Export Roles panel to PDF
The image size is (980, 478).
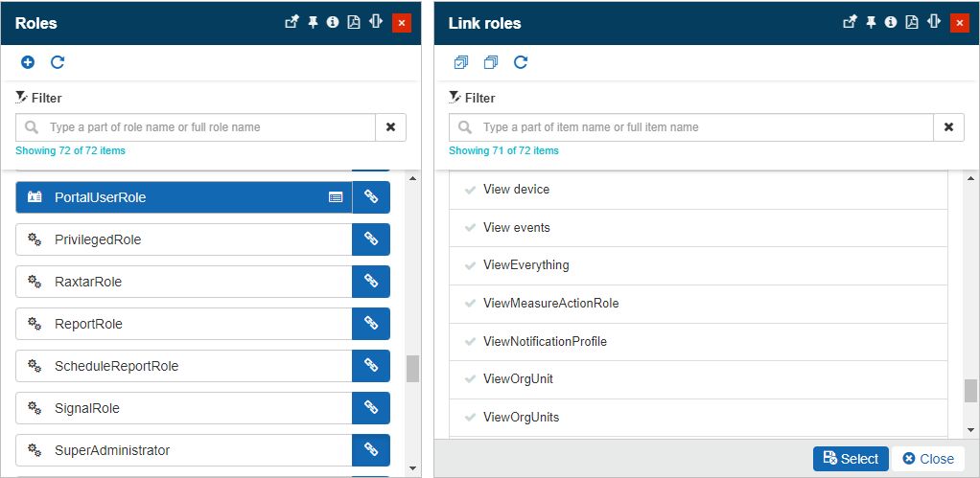[x=354, y=22]
